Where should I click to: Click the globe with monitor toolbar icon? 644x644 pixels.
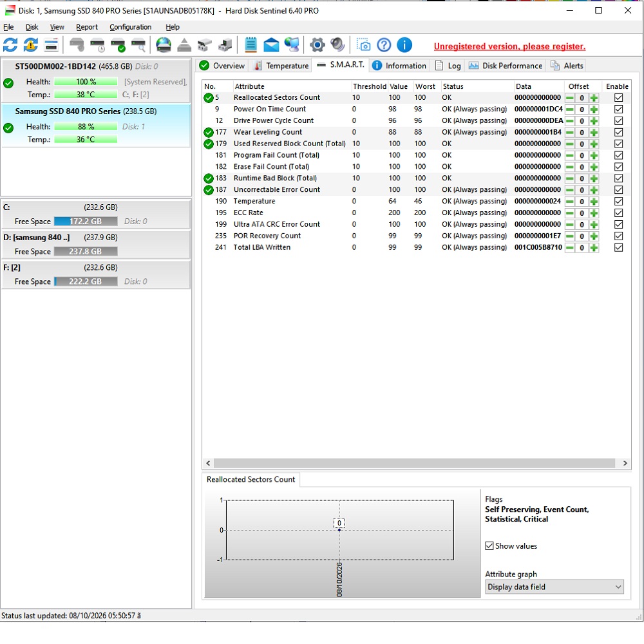[292, 45]
